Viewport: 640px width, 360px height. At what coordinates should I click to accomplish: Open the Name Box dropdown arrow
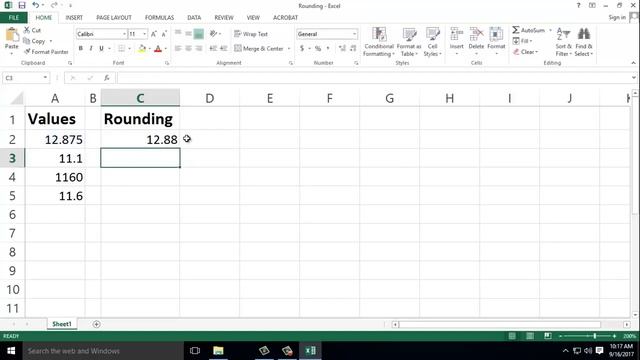tap(45, 78)
